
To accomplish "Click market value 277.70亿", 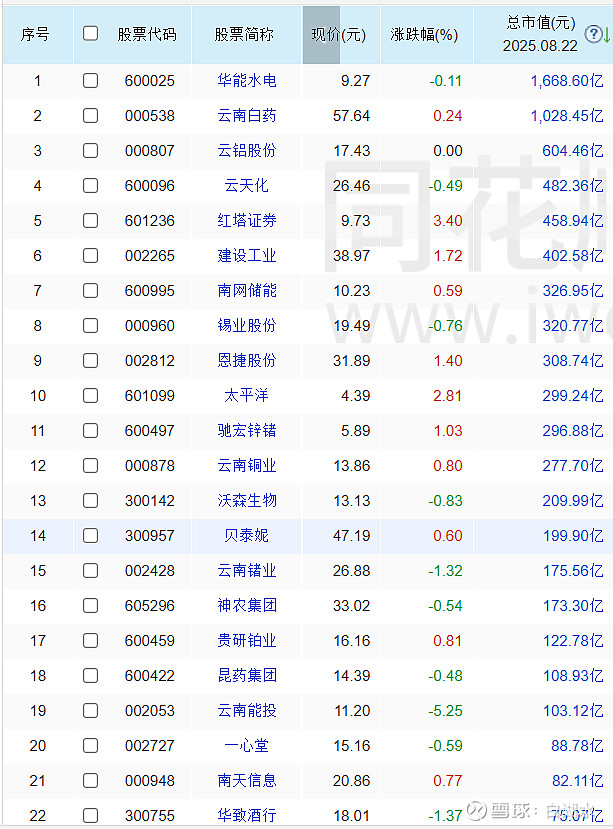I will [x=573, y=466].
